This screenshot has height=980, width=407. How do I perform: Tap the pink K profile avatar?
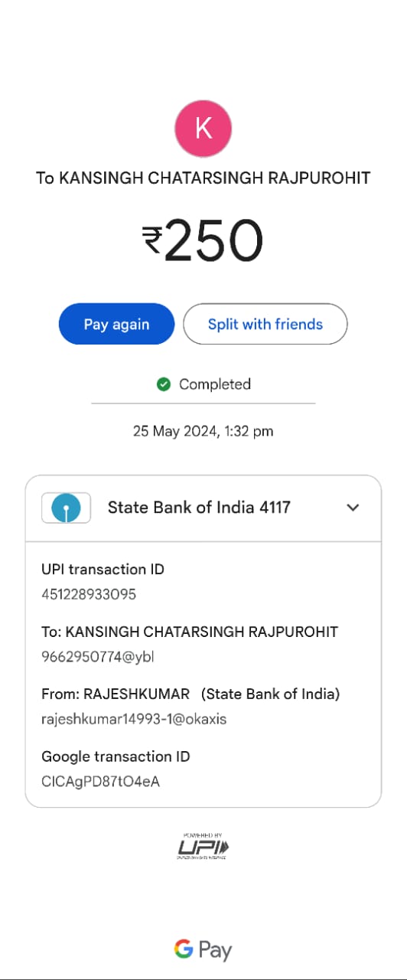[x=203, y=129]
